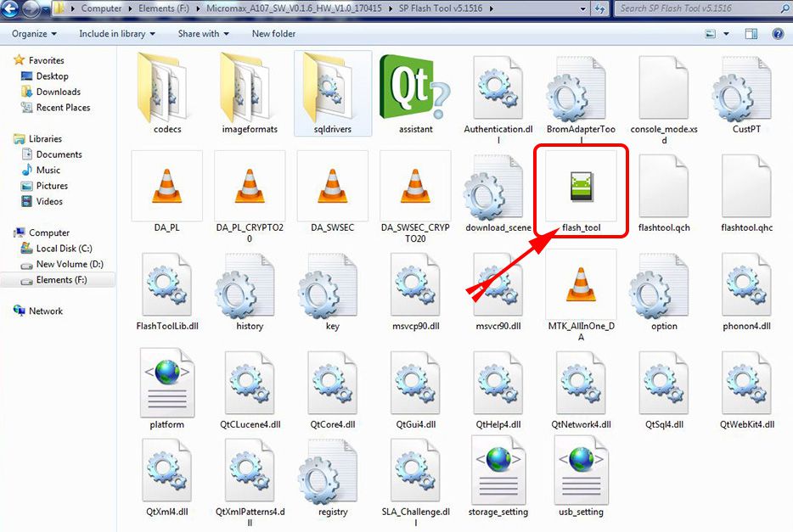Select the QtHelp4.dll file

pyautogui.click(x=498, y=389)
